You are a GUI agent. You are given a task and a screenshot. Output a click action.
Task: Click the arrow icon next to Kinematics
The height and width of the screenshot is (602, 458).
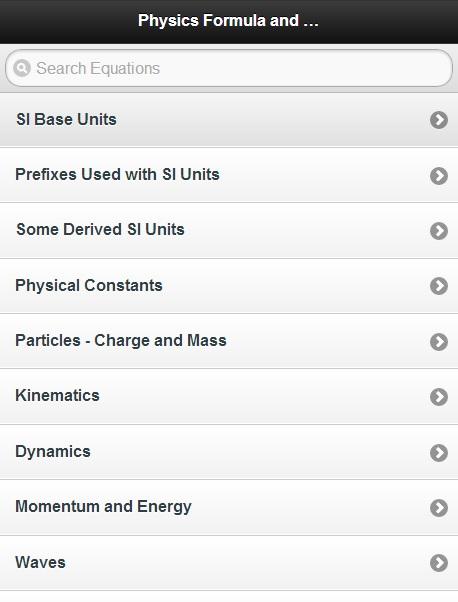pyautogui.click(x=439, y=397)
